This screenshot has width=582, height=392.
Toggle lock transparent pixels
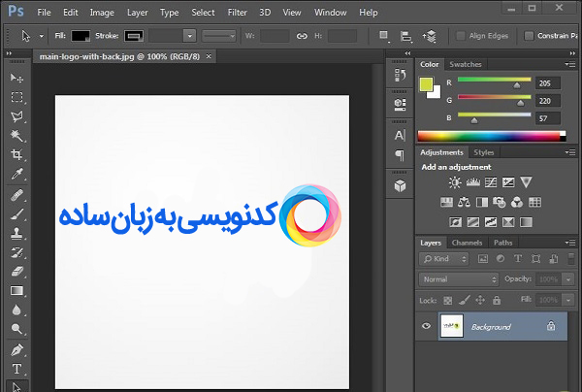click(448, 301)
